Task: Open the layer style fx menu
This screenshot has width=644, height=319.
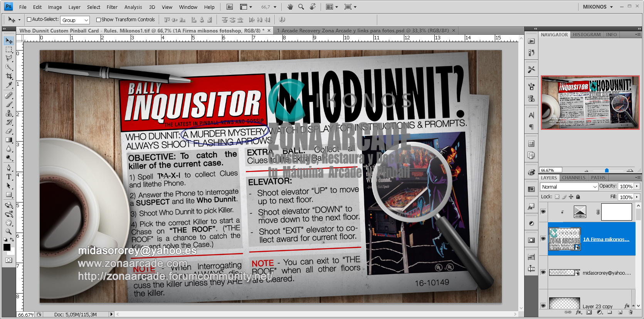Action: [x=578, y=312]
